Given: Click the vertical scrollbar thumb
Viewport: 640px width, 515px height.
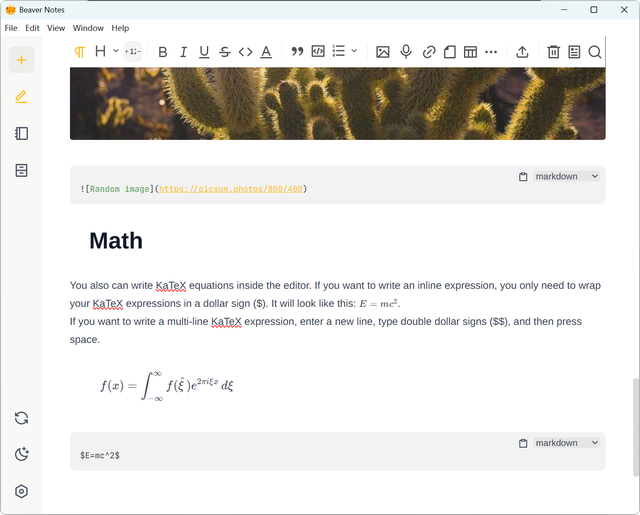Looking at the screenshot, I should tap(636, 427).
